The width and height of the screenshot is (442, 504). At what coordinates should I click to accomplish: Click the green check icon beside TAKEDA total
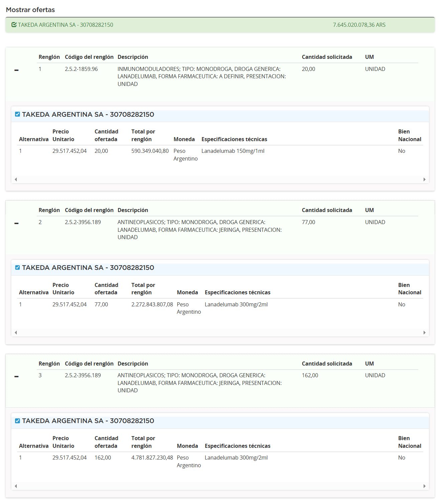(x=14, y=25)
